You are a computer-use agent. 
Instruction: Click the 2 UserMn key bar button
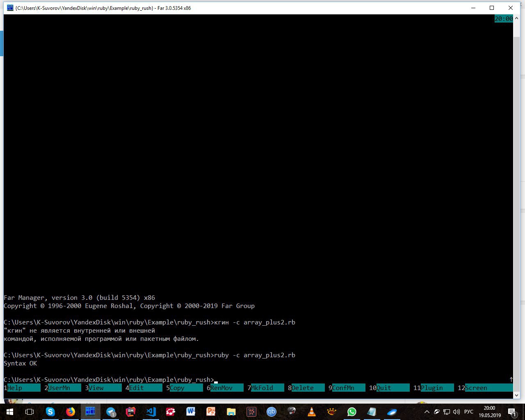point(63,388)
